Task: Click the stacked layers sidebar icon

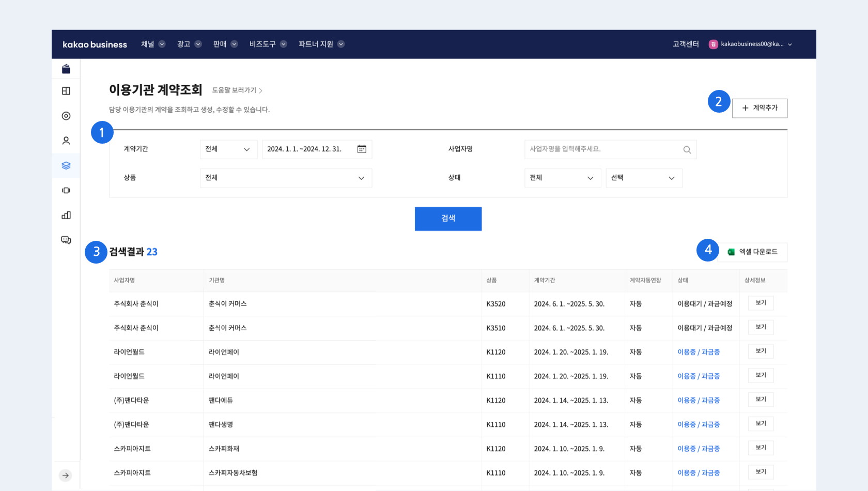Action: pos(66,165)
